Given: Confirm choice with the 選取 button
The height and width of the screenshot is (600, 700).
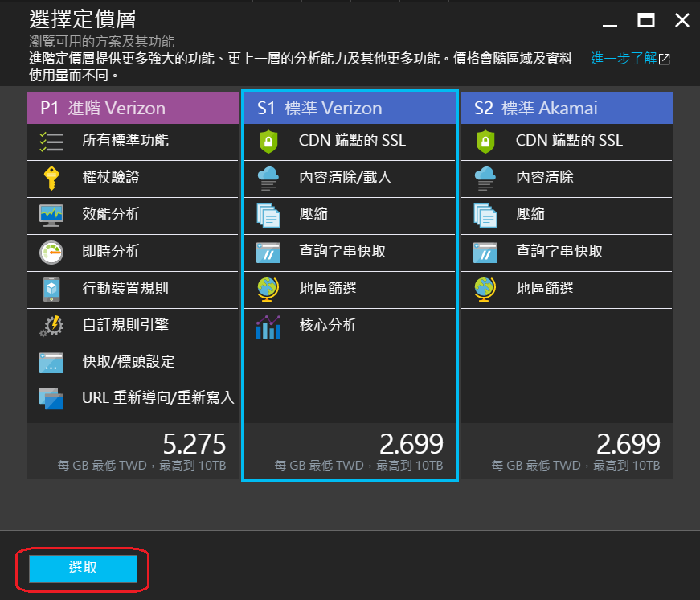Looking at the screenshot, I should click(x=83, y=569).
